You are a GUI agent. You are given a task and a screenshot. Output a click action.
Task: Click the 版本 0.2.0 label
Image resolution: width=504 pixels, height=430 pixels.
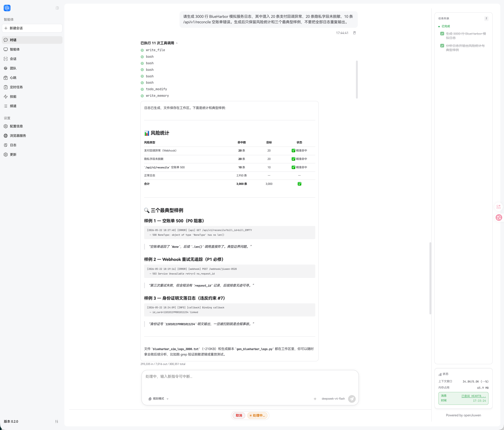pos(11,421)
